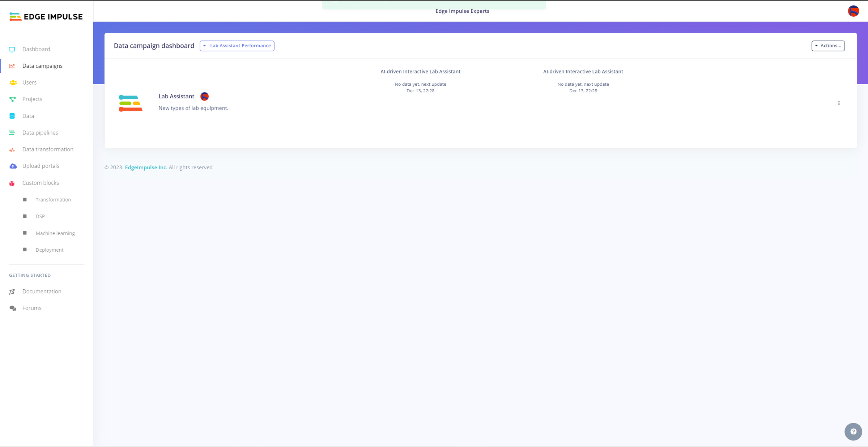868x447 pixels.
Task: Open the Lab Assistant three-dot menu
Action: point(839,103)
